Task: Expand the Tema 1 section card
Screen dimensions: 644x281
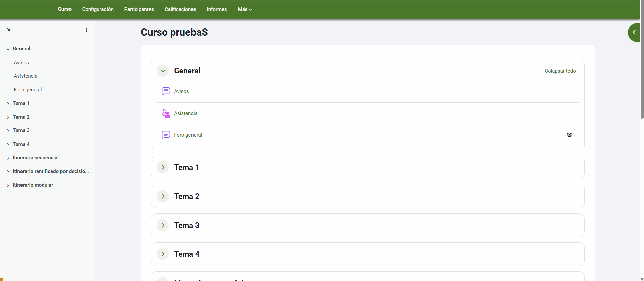Action: coord(163,167)
